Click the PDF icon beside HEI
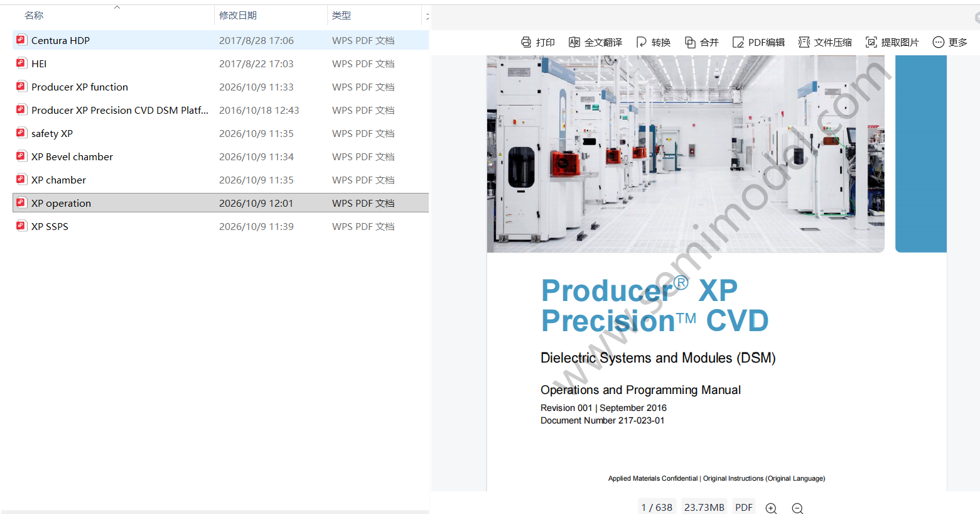The height and width of the screenshot is (514, 980). [21, 63]
